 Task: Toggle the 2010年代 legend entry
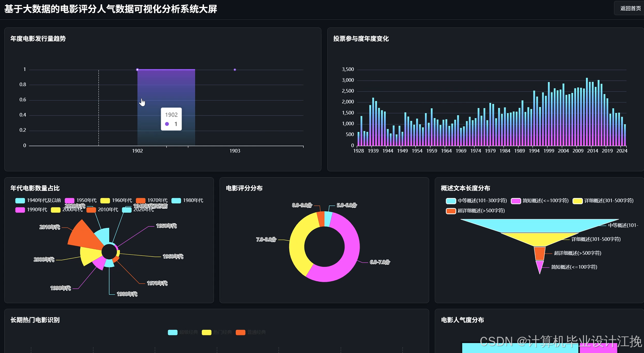pos(102,210)
